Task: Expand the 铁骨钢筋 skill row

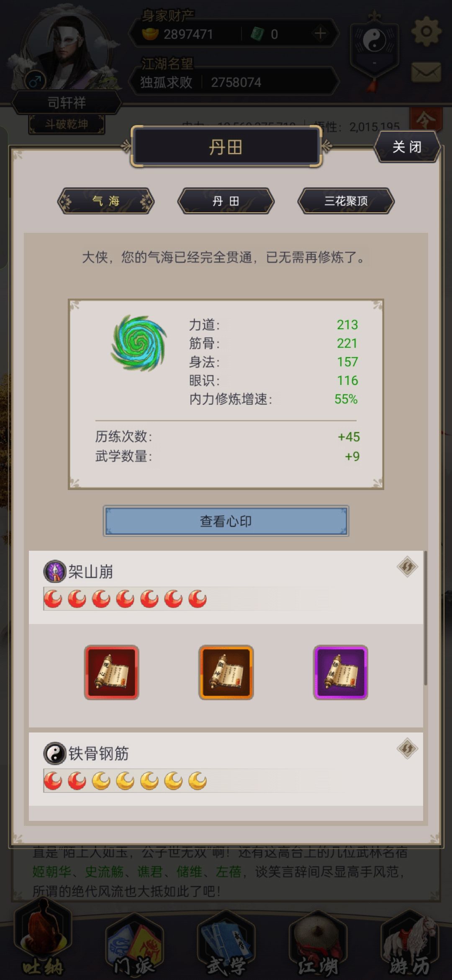Action: click(226, 769)
